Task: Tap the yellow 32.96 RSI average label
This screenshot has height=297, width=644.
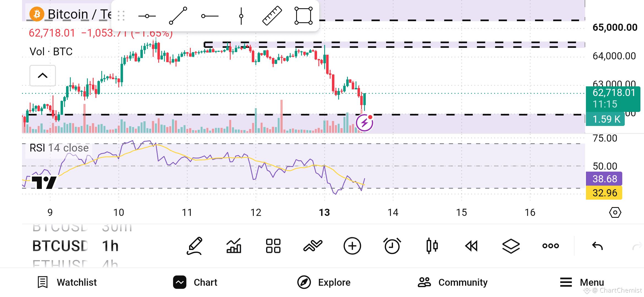Action: click(x=604, y=193)
